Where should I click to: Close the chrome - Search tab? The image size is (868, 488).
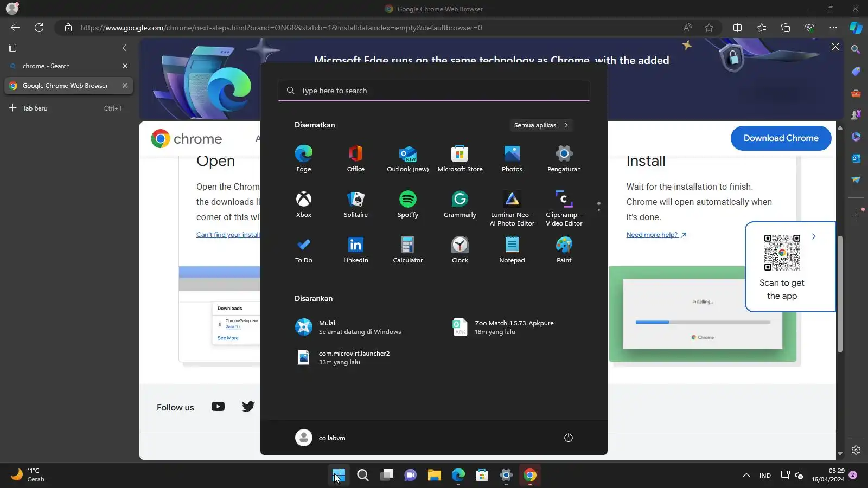tap(125, 66)
